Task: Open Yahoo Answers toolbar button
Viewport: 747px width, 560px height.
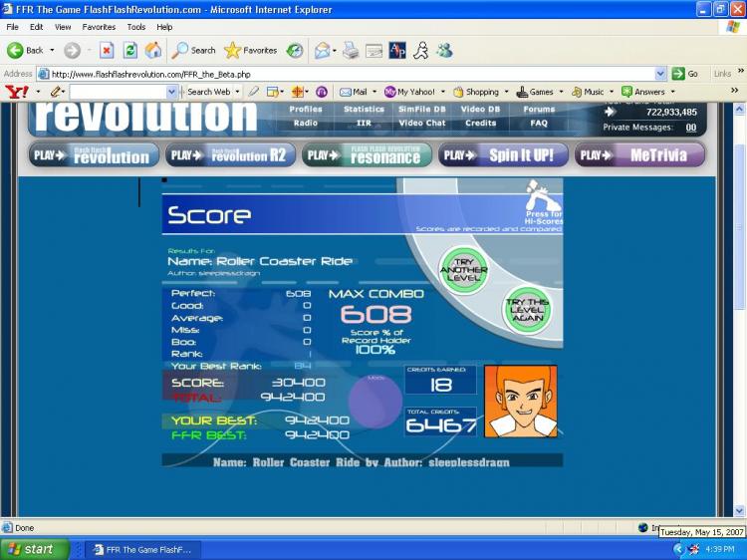Action: 643,92
